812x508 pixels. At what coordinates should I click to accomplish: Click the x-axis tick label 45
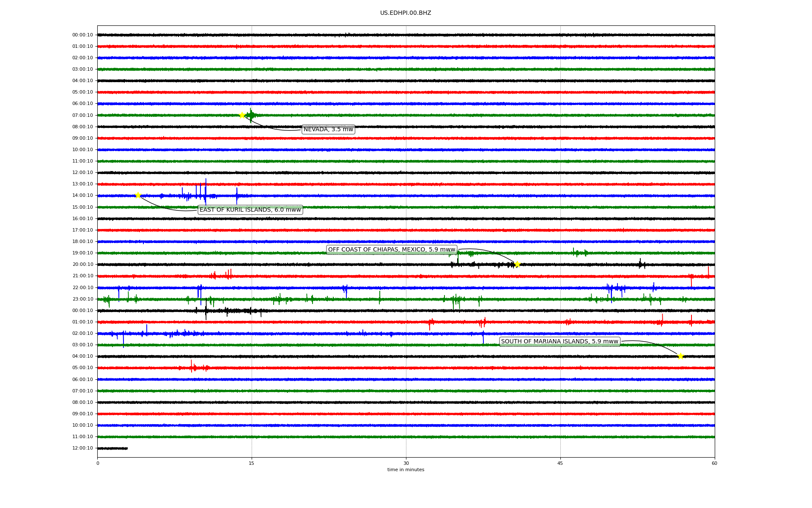coord(560,463)
